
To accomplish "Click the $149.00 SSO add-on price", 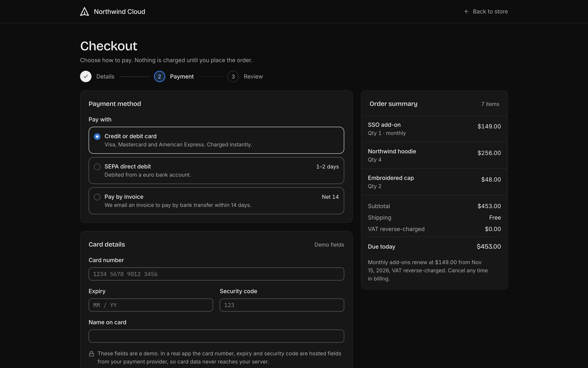I will pos(489,126).
